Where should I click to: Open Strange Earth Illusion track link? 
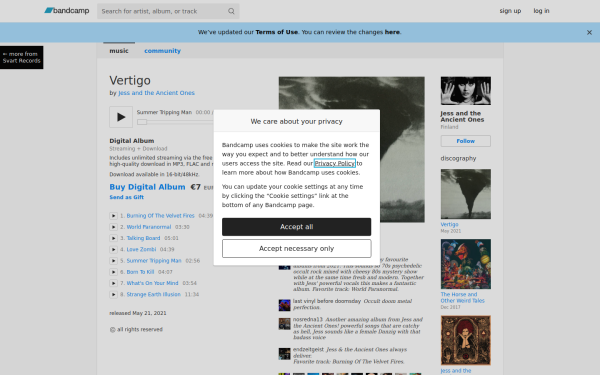click(x=153, y=294)
